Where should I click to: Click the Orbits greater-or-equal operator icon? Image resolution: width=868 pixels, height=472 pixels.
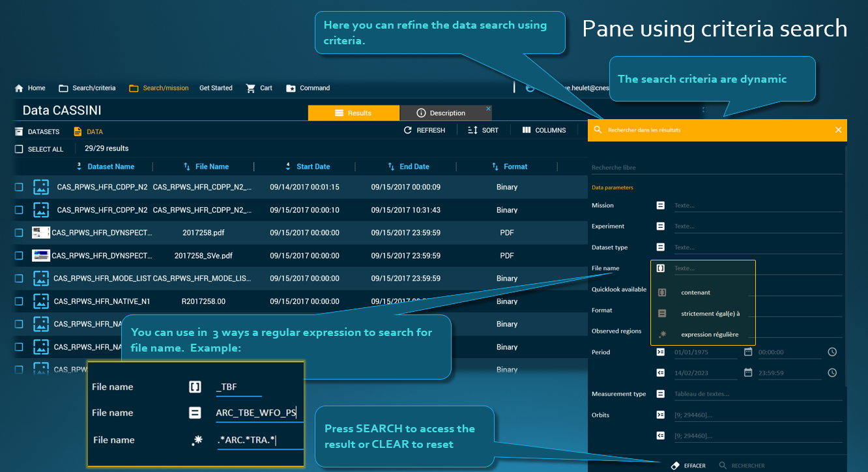(660, 415)
